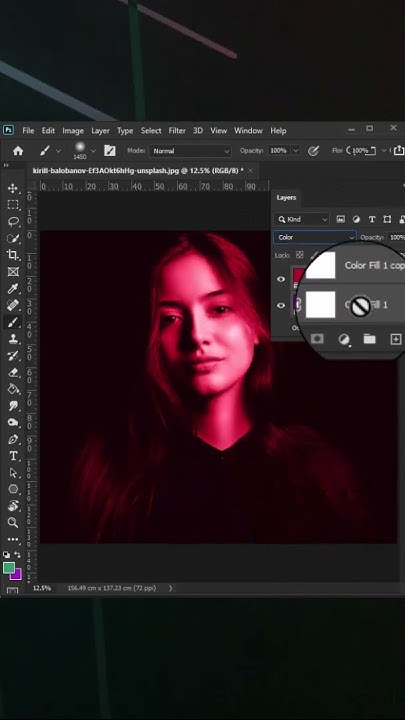Select the Lasso tool
Image resolution: width=405 pixels, height=720 pixels.
click(13, 222)
